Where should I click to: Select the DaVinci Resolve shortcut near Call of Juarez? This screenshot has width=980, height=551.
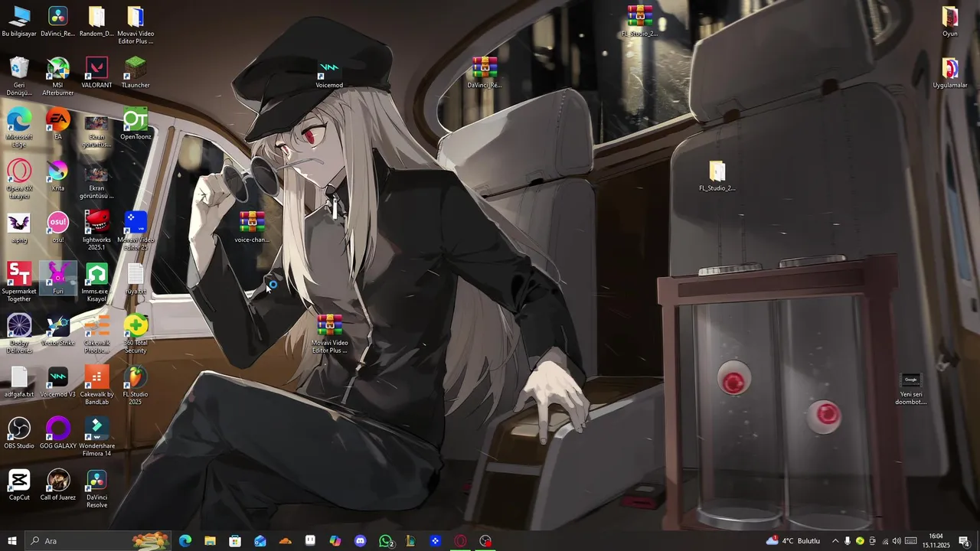tap(96, 488)
